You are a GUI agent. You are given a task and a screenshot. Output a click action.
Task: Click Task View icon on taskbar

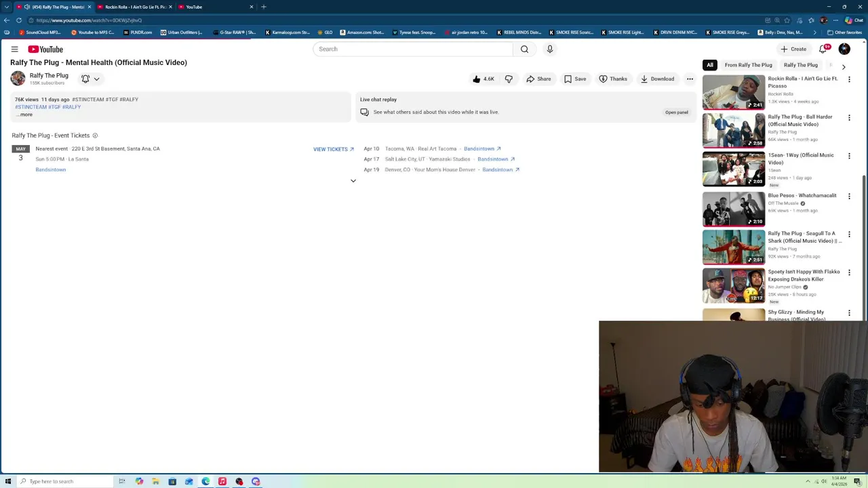click(x=122, y=481)
